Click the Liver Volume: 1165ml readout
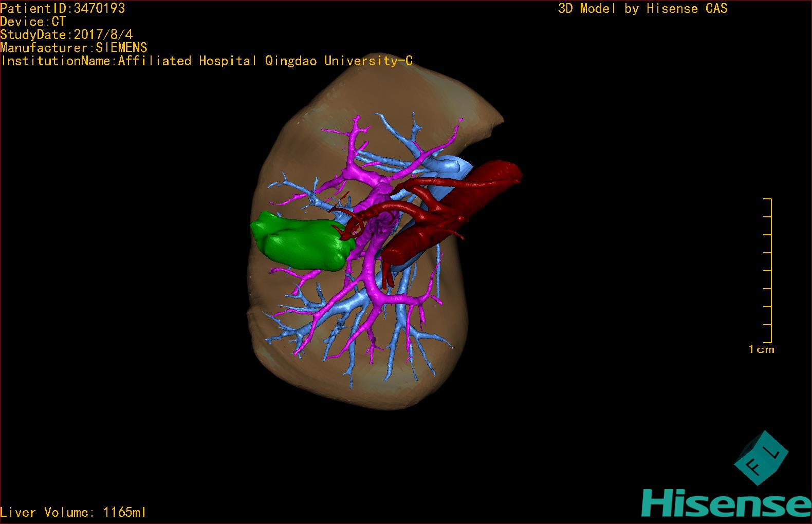812x524 pixels. (x=73, y=512)
